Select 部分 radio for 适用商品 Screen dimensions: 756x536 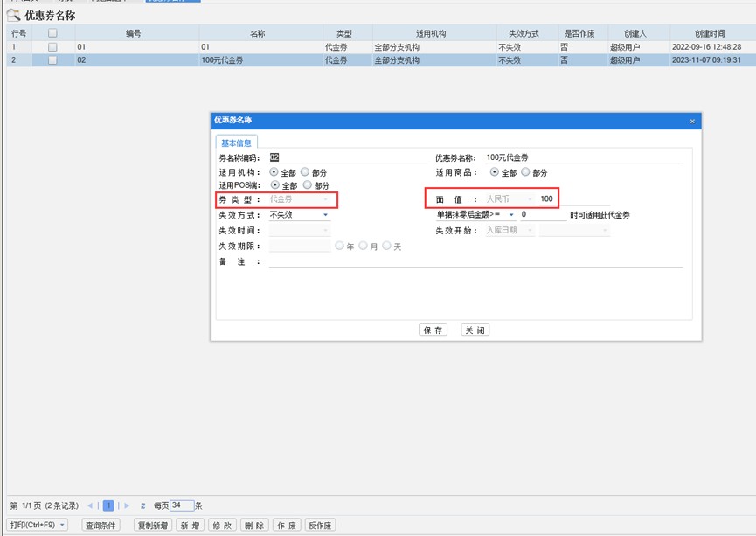pos(525,171)
